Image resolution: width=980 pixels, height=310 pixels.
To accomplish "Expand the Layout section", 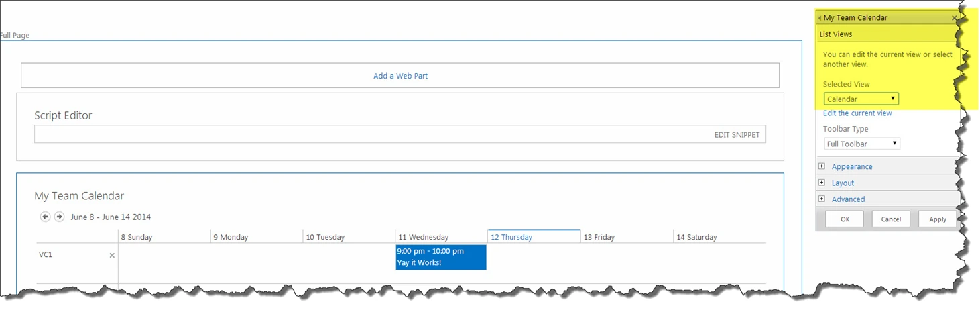I will (x=822, y=183).
